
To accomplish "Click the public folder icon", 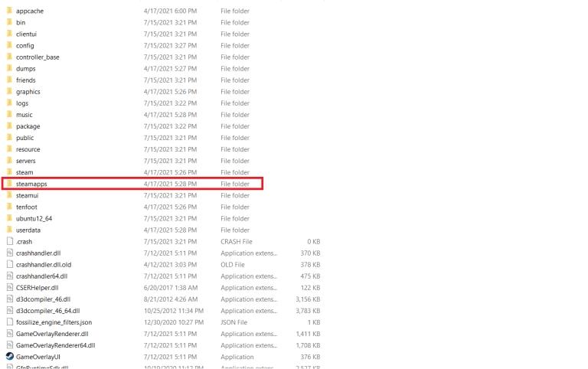I will (10, 138).
